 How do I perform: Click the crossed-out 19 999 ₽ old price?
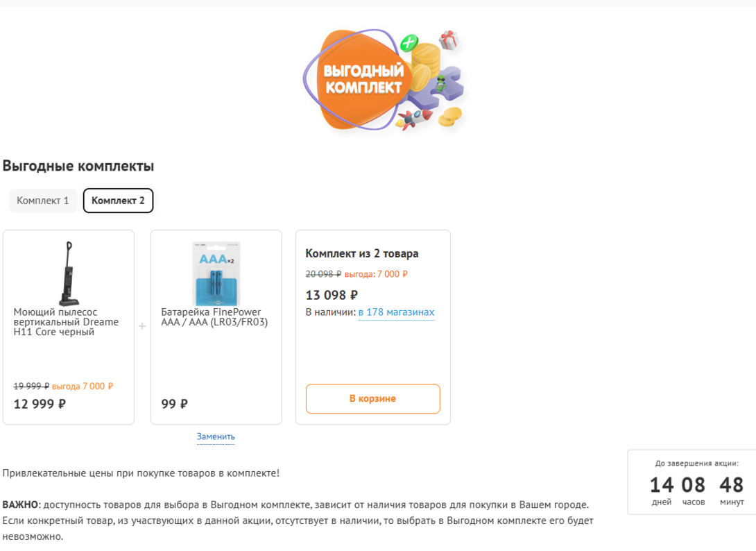31,386
